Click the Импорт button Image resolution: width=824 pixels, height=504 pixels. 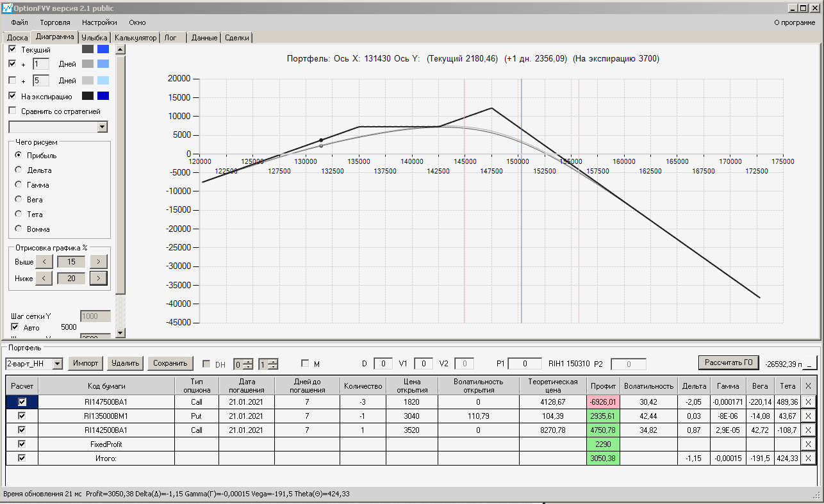[86, 363]
